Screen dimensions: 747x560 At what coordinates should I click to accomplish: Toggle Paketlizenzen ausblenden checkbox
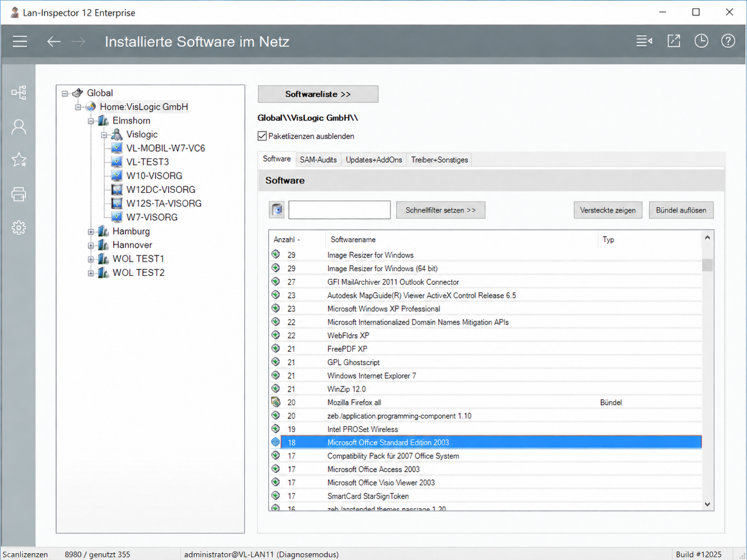262,136
